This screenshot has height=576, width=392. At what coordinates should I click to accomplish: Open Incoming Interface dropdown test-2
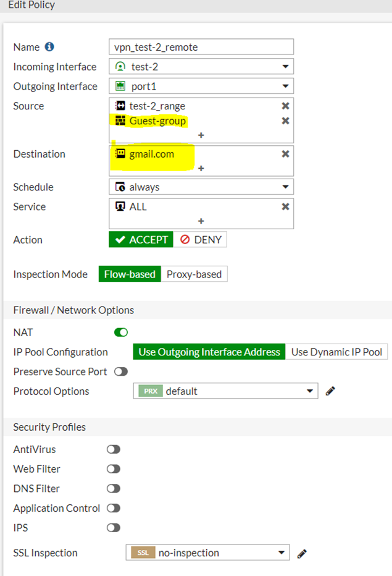coord(201,67)
